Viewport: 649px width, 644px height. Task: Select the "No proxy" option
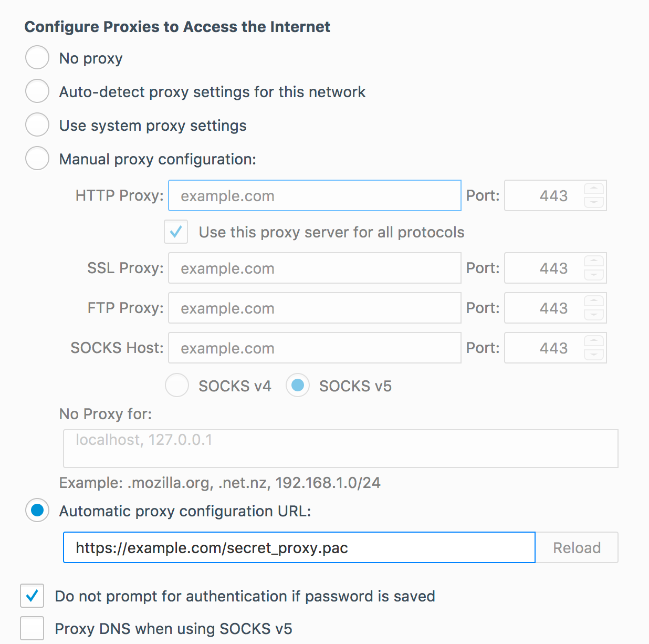click(x=37, y=58)
